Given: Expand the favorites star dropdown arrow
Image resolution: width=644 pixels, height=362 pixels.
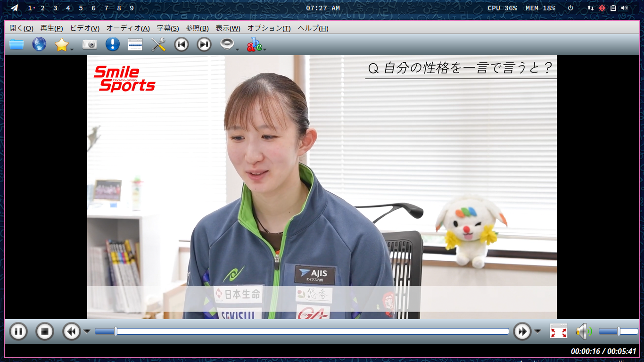Looking at the screenshot, I should 72,49.
